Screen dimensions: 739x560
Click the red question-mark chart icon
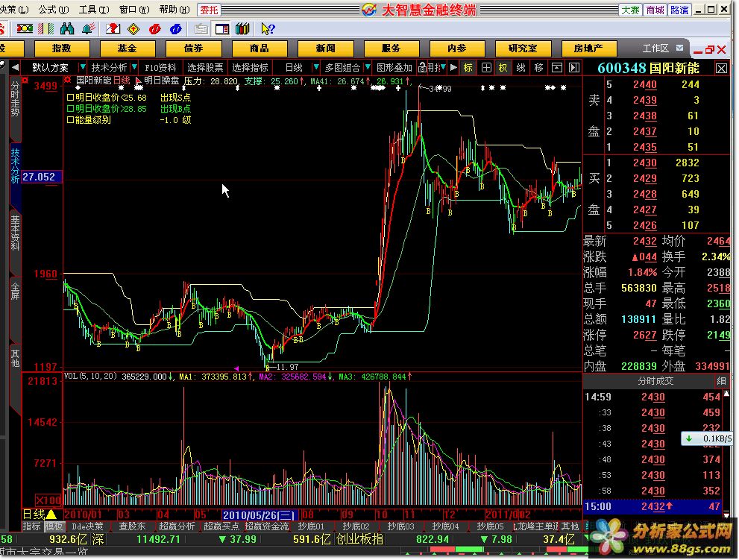113,29
